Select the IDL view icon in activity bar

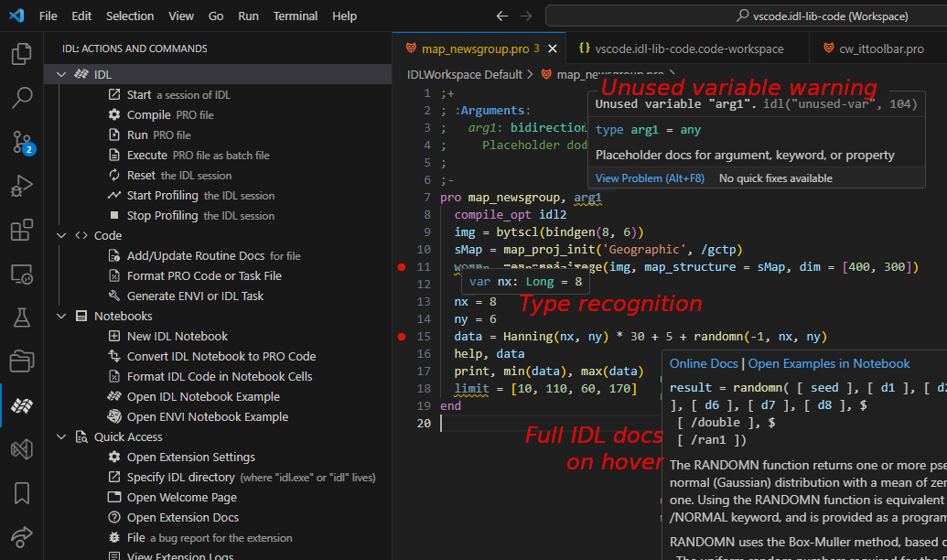(22, 405)
